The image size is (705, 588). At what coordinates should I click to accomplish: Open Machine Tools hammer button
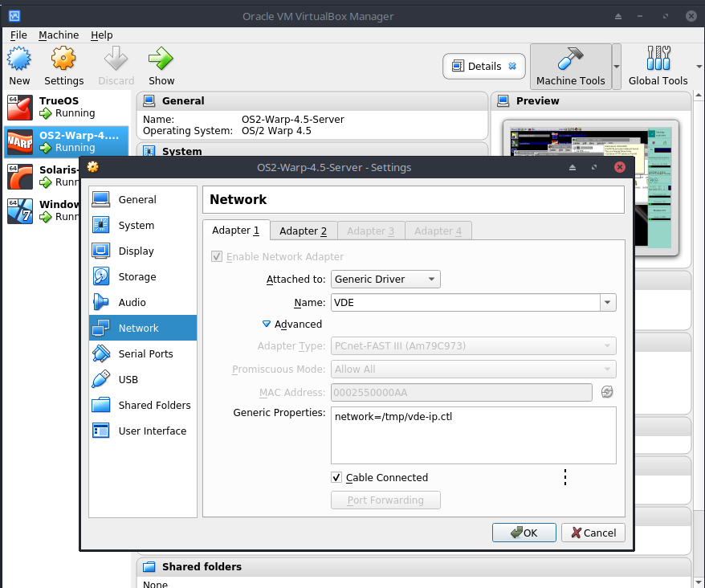point(571,67)
